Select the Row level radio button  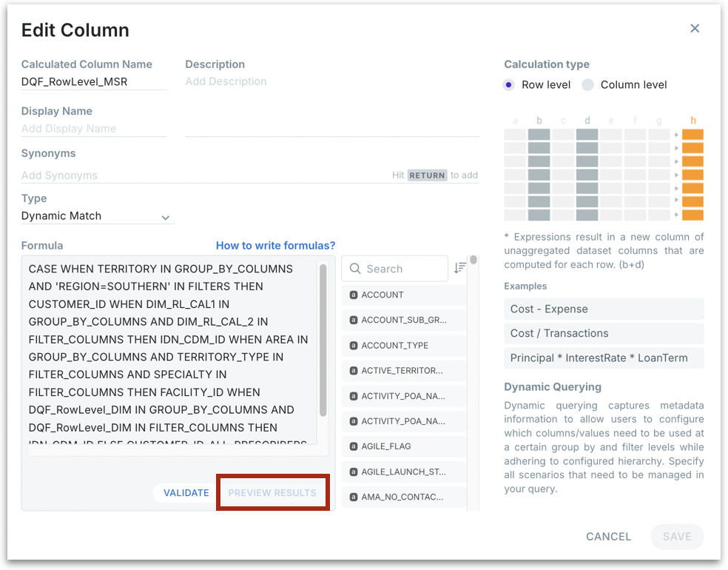point(508,85)
